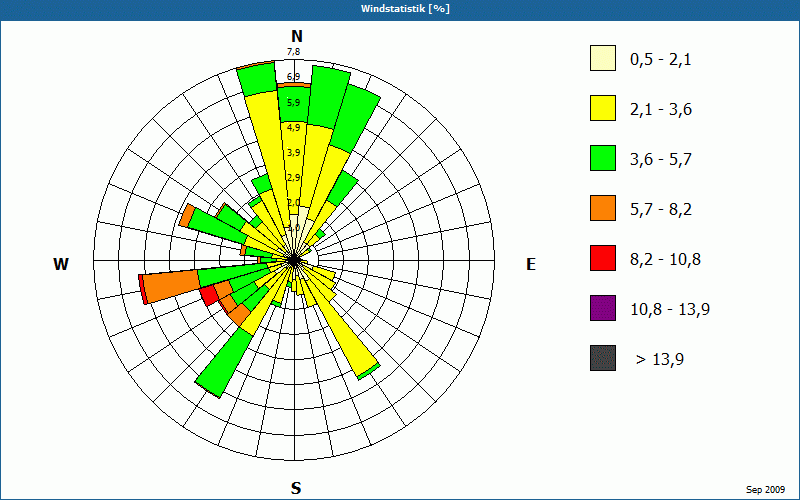The width and height of the screenshot is (800, 500).
Task: Click the 0,5 - 2,1 legend text
Action: click(661, 60)
